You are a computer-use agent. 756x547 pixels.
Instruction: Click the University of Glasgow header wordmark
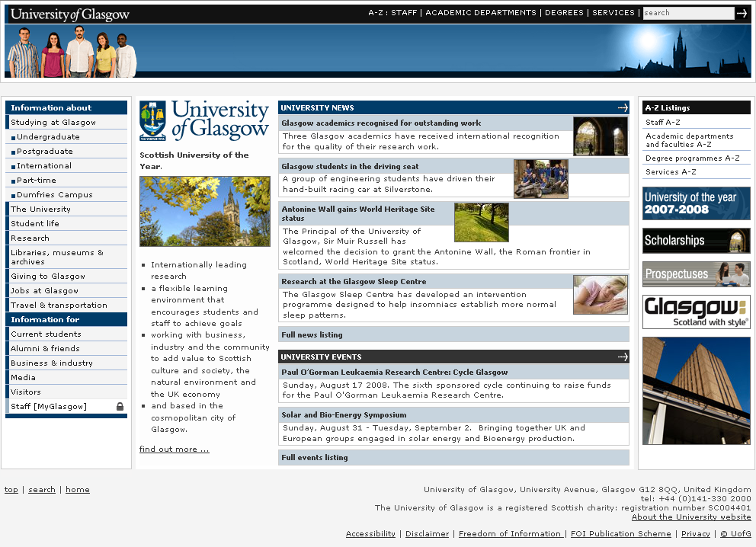click(70, 14)
